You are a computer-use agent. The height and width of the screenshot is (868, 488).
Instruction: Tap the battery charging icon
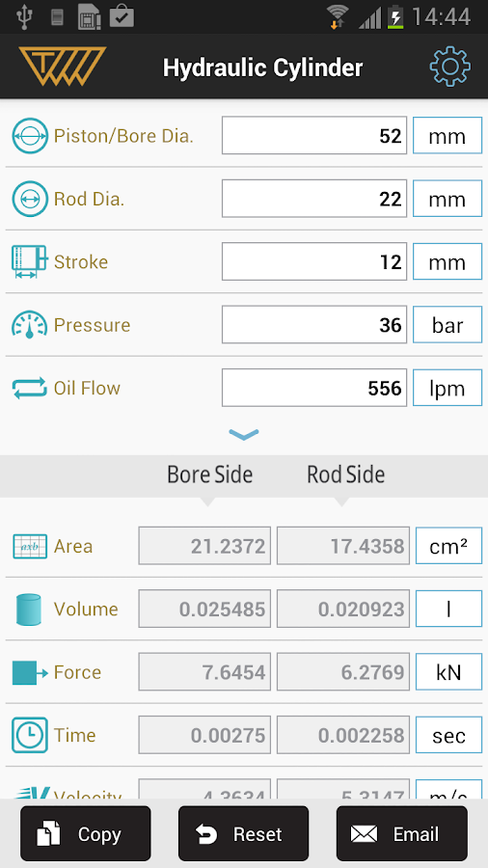(395, 16)
